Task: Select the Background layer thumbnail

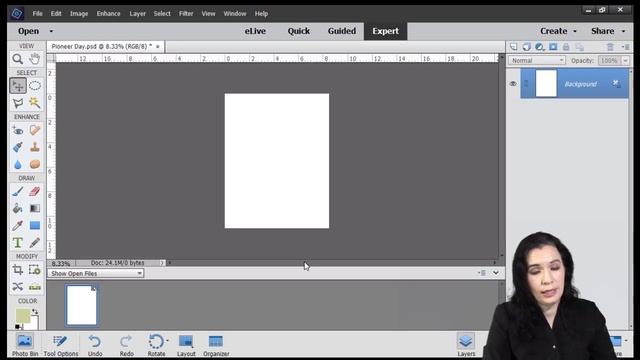Action: 546,84
